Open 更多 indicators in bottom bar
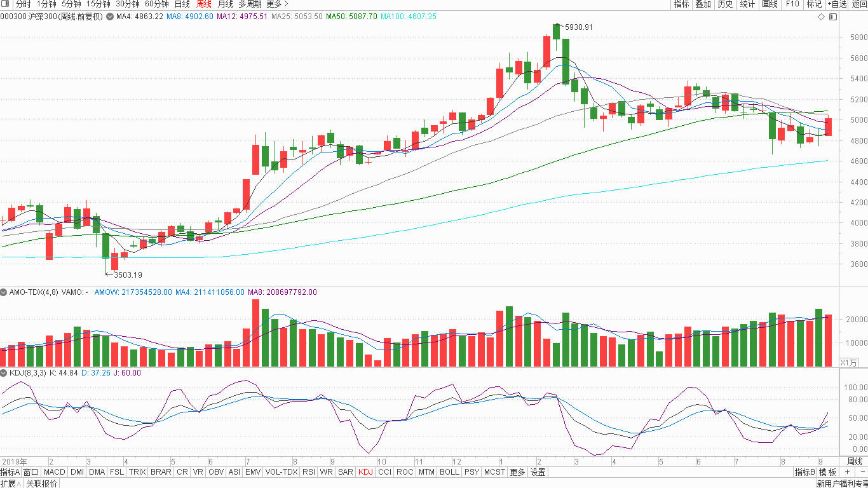The image size is (868, 488). point(517,472)
